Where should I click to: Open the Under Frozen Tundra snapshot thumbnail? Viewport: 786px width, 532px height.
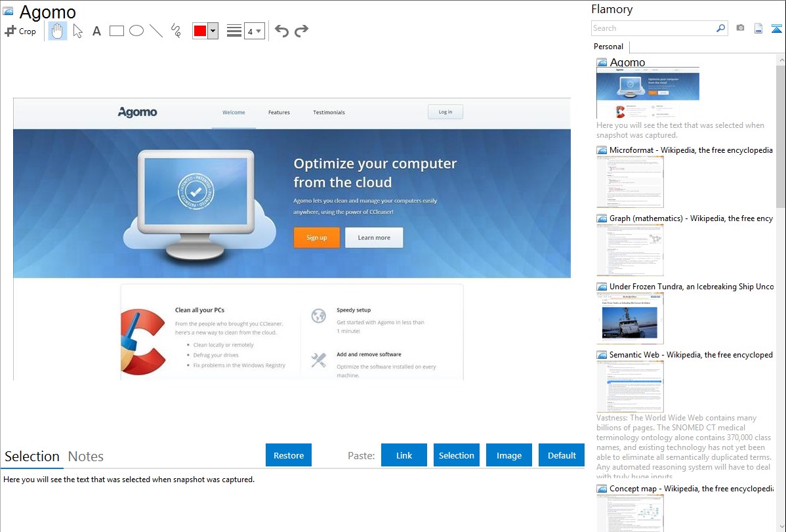click(x=630, y=318)
